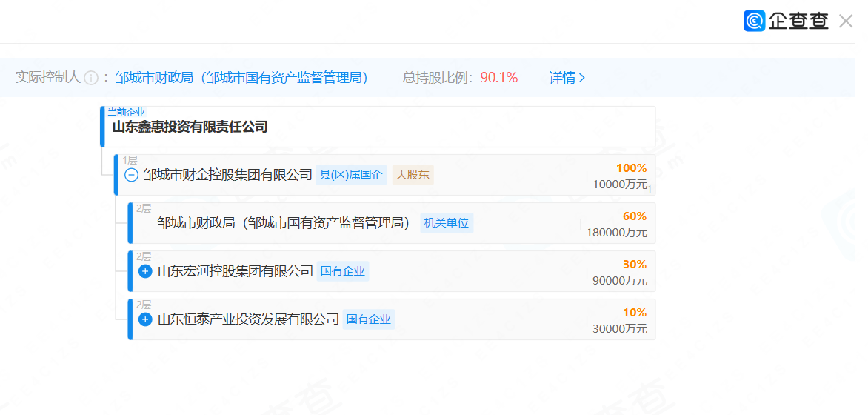Close the equity structure popup
This screenshot has height=415, width=868.
(x=845, y=21)
